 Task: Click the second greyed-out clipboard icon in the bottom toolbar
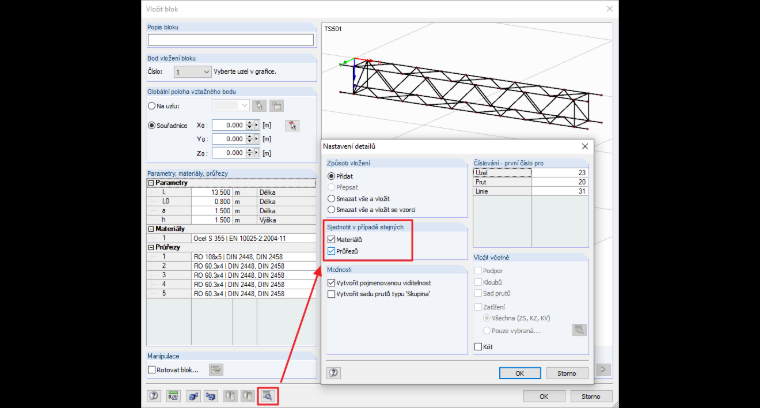pyautogui.click(x=248, y=396)
